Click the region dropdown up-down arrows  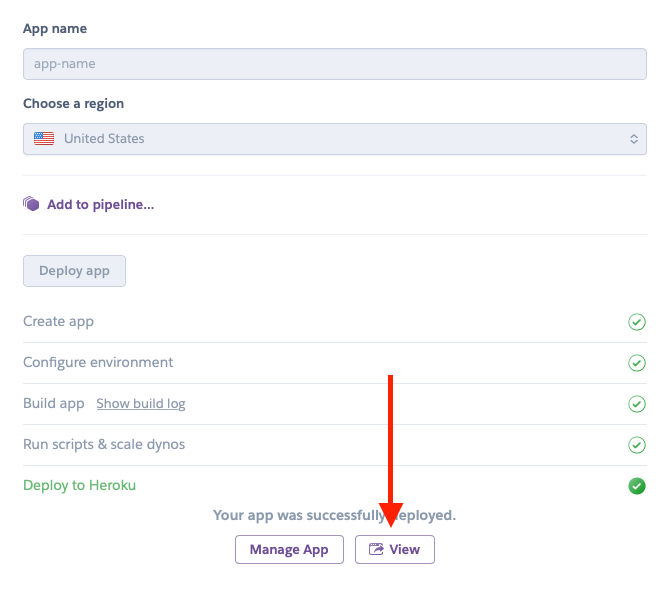pos(634,139)
